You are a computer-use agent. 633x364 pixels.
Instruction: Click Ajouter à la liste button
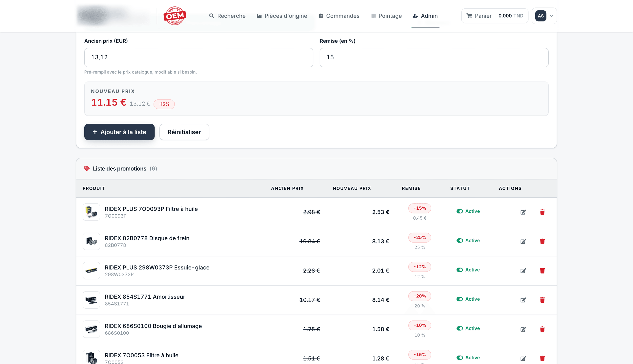click(119, 132)
